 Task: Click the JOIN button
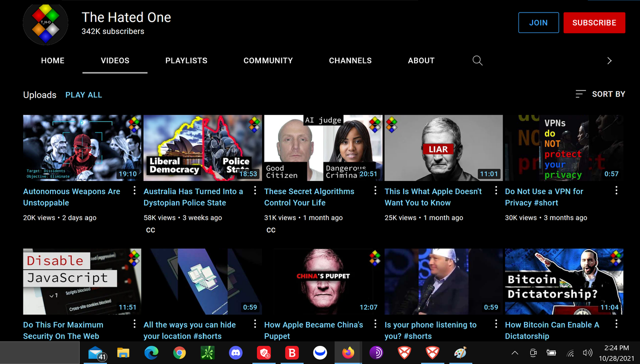tap(538, 22)
